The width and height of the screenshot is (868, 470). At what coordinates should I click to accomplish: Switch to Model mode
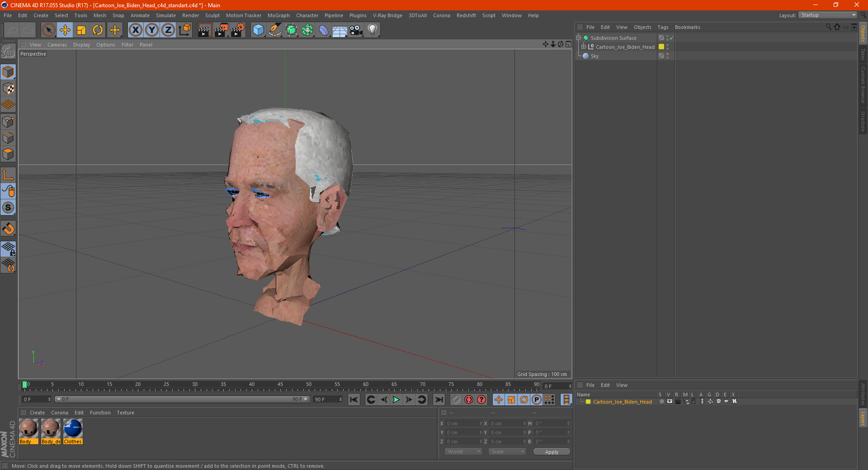8,72
